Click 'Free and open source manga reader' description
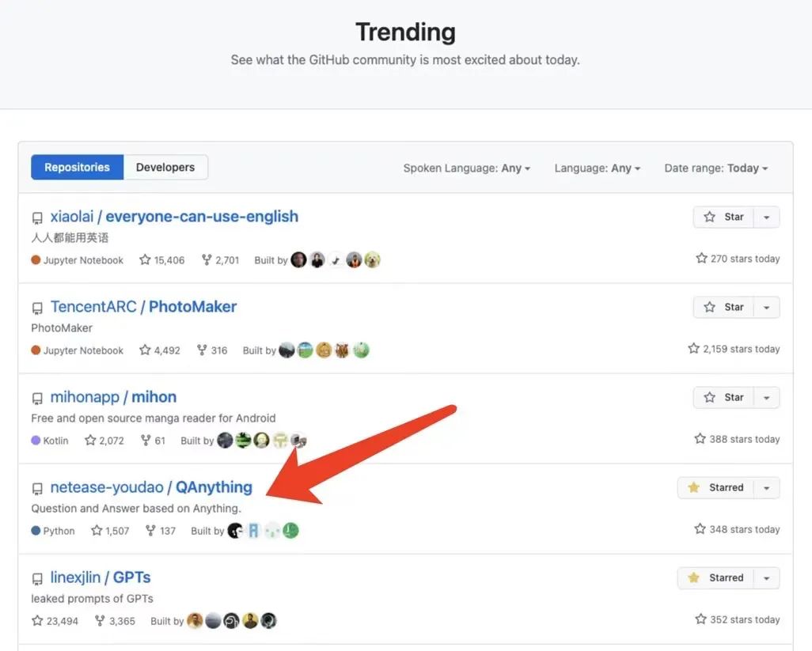The image size is (812, 651). point(154,418)
